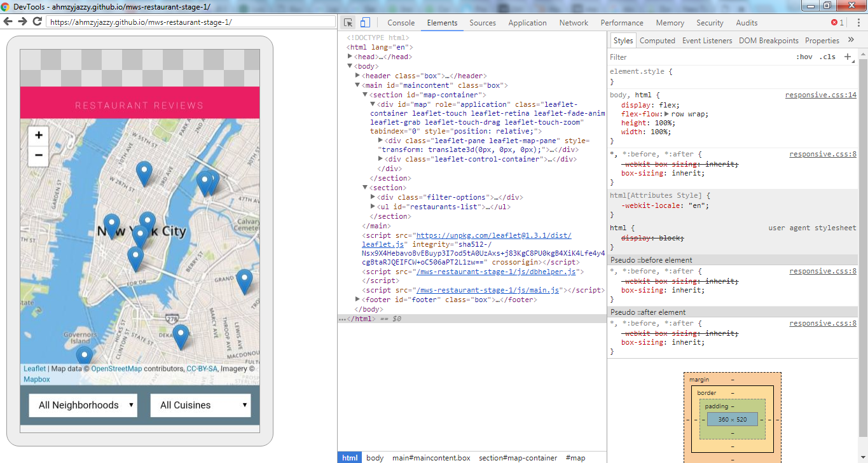The width and height of the screenshot is (868, 463).
Task: Go back in the browser
Action: point(8,22)
